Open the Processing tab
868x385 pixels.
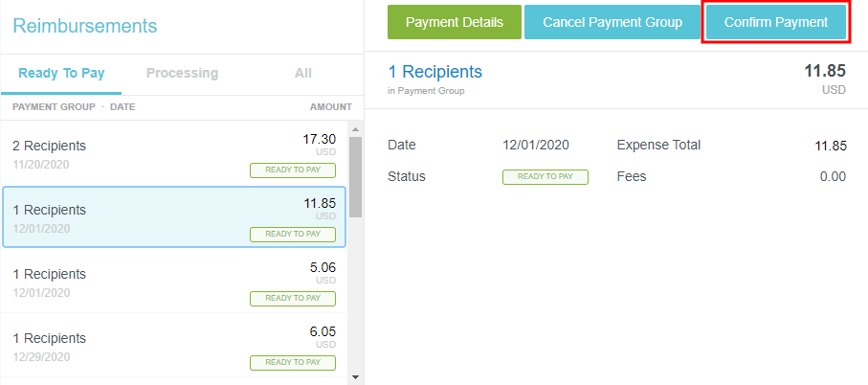182,73
